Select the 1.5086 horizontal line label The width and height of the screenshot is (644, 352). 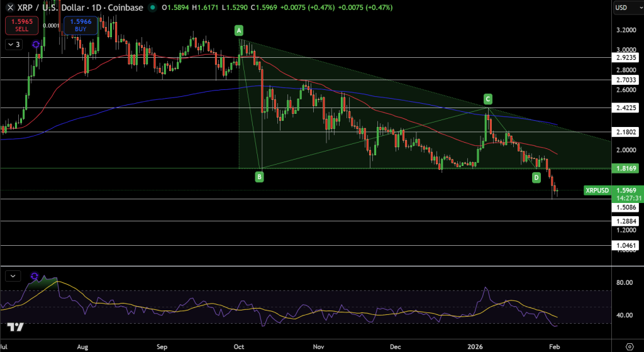pyautogui.click(x=627, y=207)
